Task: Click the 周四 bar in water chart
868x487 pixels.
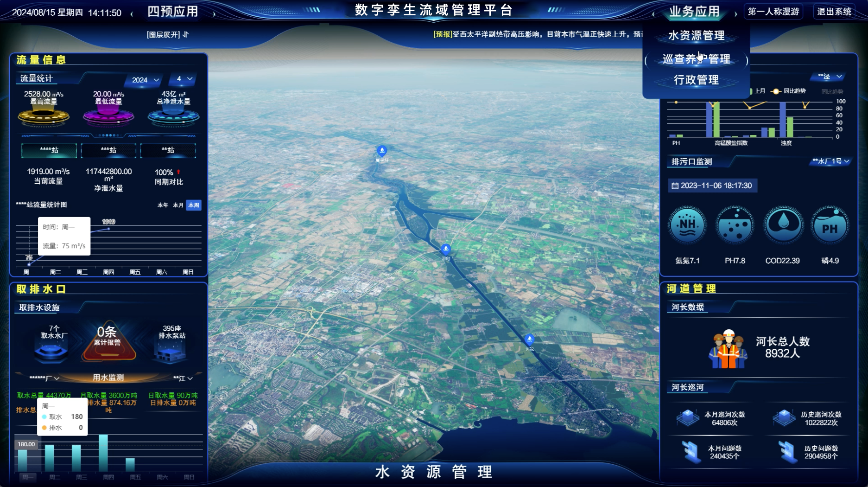Action: [103, 453]
